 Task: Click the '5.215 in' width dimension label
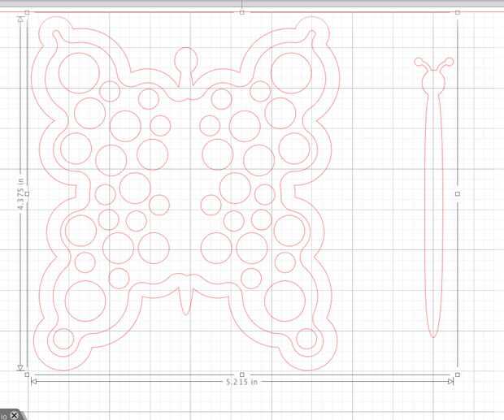pyautogui.click(x=241, y=382)
